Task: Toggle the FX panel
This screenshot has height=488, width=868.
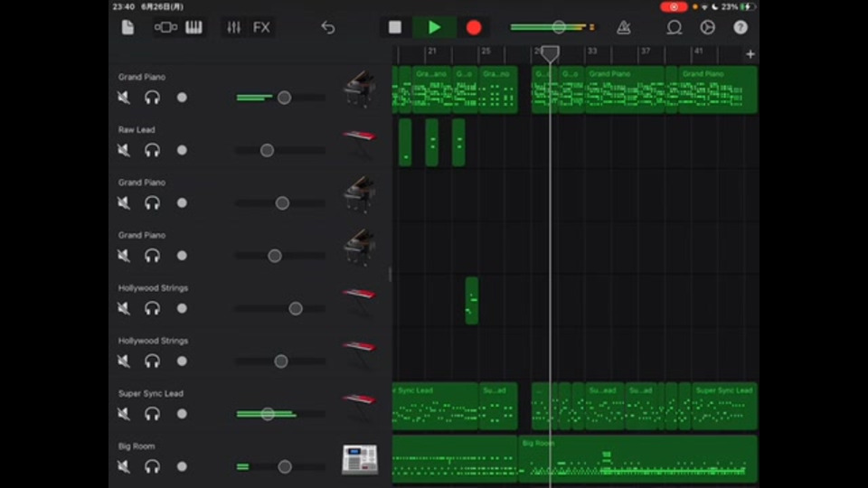Action: (x=261, y=27)
